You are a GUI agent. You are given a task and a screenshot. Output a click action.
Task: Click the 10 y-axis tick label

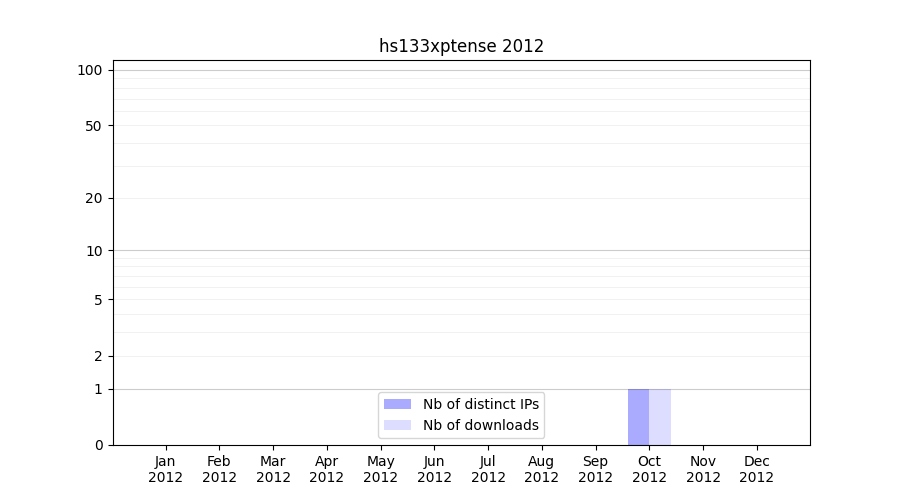coord(94,251)
